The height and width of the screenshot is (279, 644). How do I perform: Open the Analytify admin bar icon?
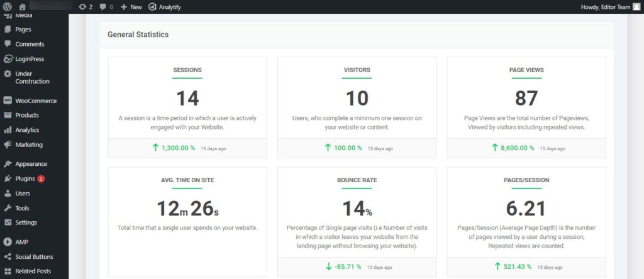pos(152,7)
